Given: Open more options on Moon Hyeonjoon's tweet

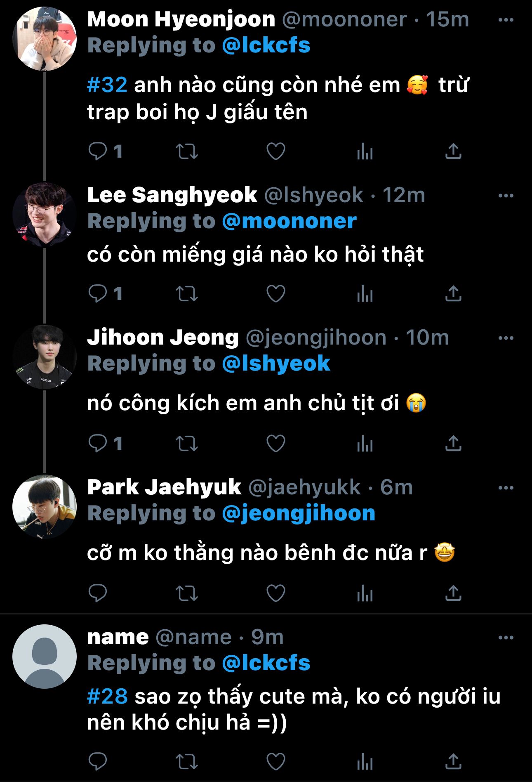Looking at the screenshot, I should [x=506, y=20].
